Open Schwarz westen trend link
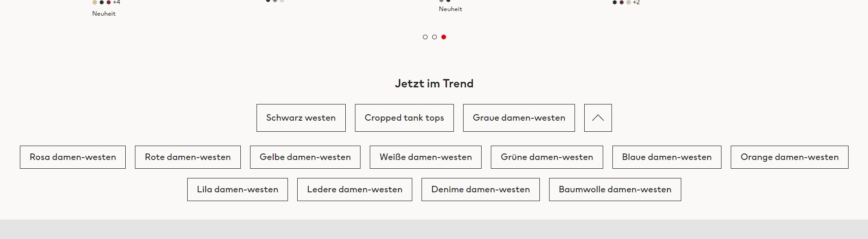The image size is (868, 239). (301, 118)
